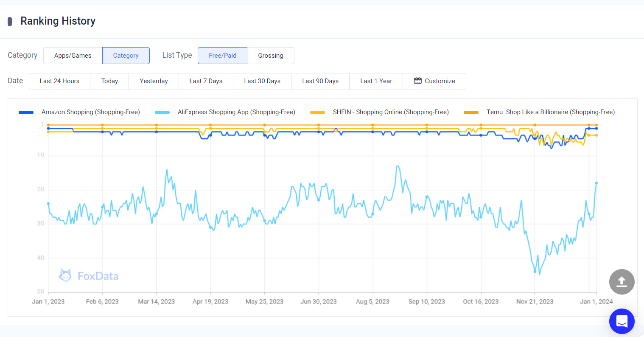This screenshot has height=337, width=644.
Task: Set date range to Last 30 Days
Action: tap(262, 81)
